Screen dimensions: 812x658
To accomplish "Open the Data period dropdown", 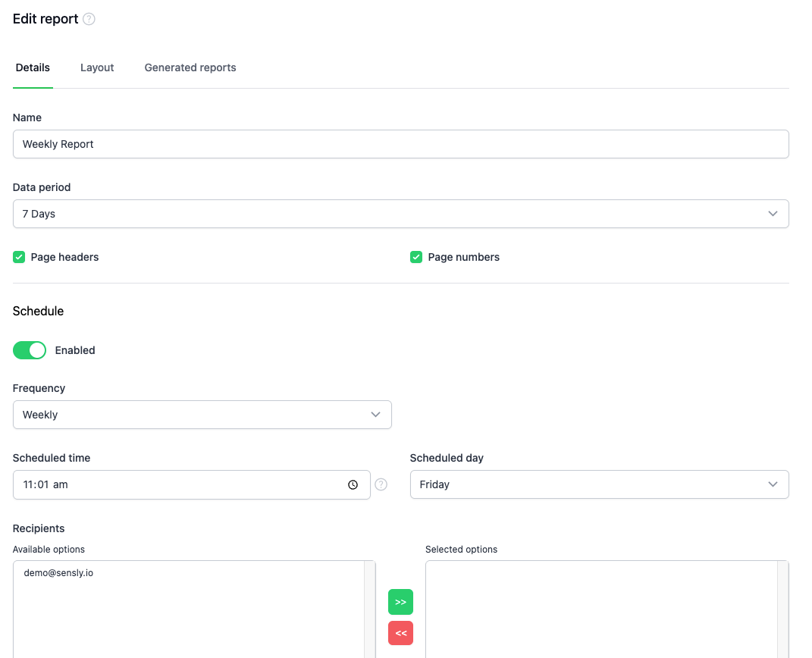I will click(x=400, y=214).
